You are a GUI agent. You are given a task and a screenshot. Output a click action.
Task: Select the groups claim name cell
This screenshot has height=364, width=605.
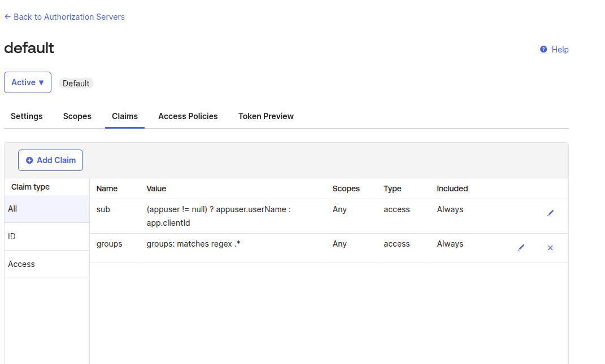(110, 244)
